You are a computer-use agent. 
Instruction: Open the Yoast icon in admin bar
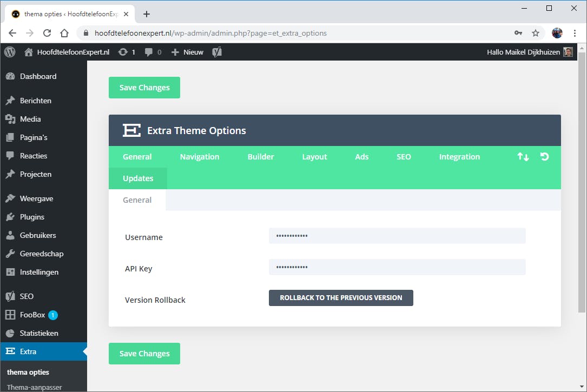pyautogui.click(x=217, y=52)
